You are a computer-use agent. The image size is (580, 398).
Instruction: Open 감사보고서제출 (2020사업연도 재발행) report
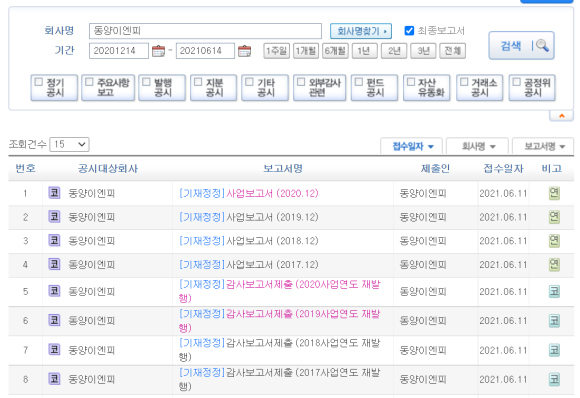coord(280,291)
